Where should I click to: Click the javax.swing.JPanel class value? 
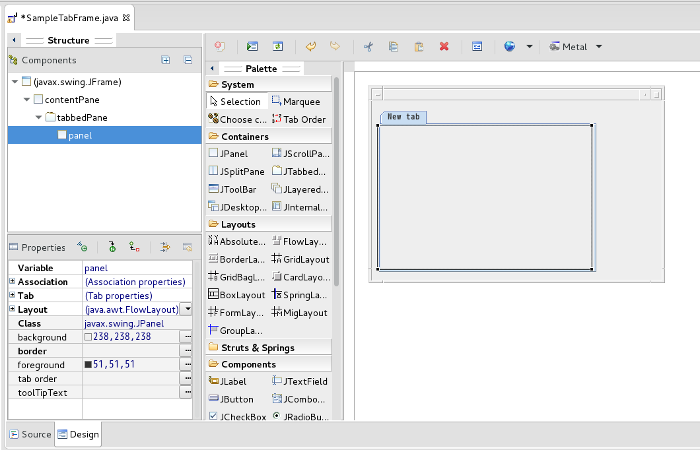(x=124, y=323)
